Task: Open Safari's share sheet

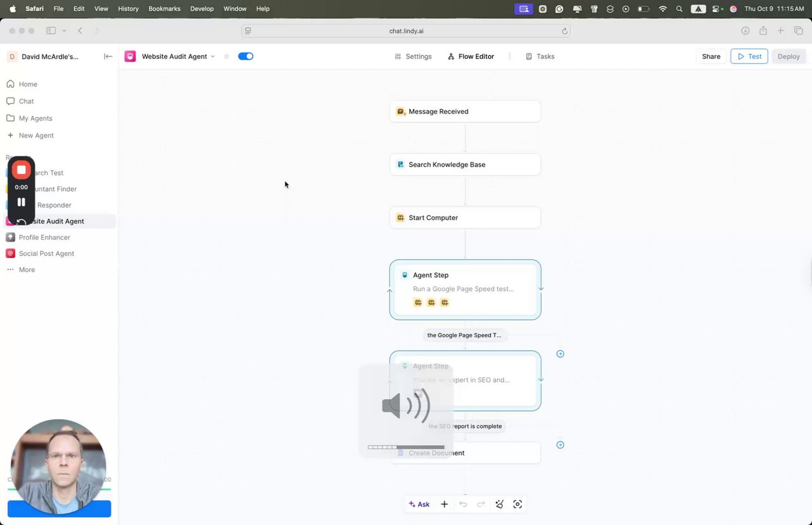Action: (x=763, y=30)
